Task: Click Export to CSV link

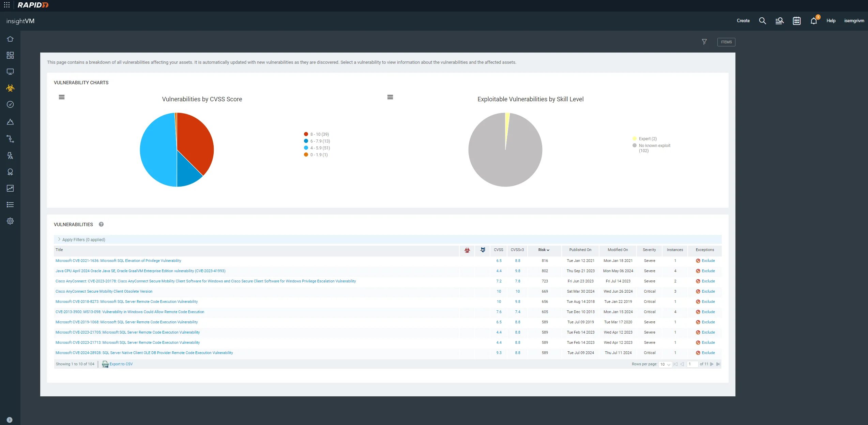Action: pyautogui.click(x=121, y=364)
